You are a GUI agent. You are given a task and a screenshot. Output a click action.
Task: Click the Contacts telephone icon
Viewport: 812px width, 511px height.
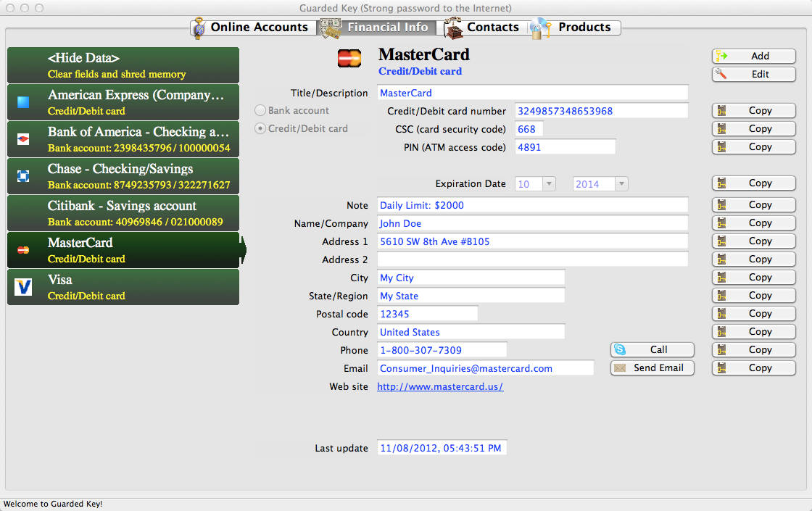(x=453, y=28)
